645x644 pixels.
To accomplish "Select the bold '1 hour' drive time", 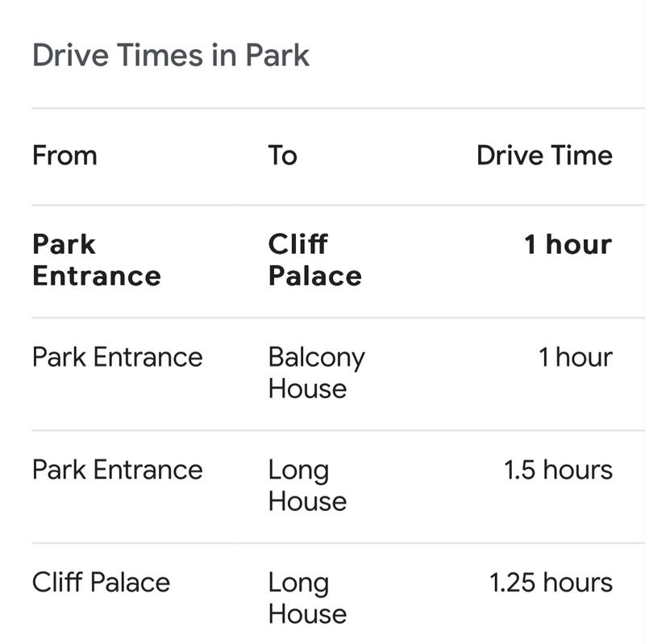I will pyautogui.click(x=568, y=244).
